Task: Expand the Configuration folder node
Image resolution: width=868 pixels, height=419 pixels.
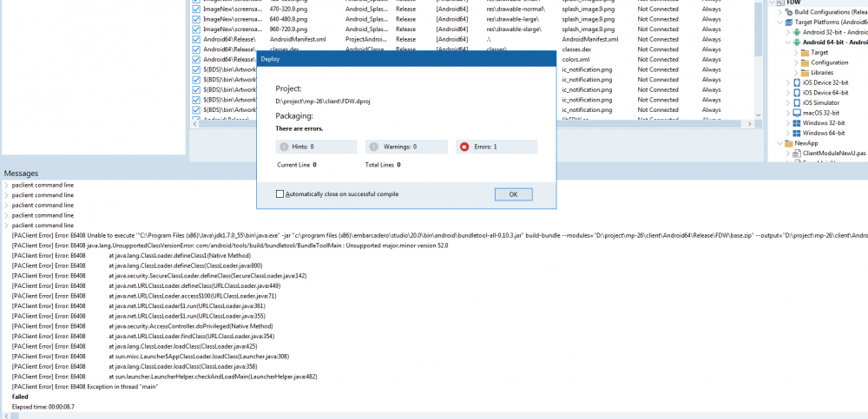Action: tap(796, 62)
